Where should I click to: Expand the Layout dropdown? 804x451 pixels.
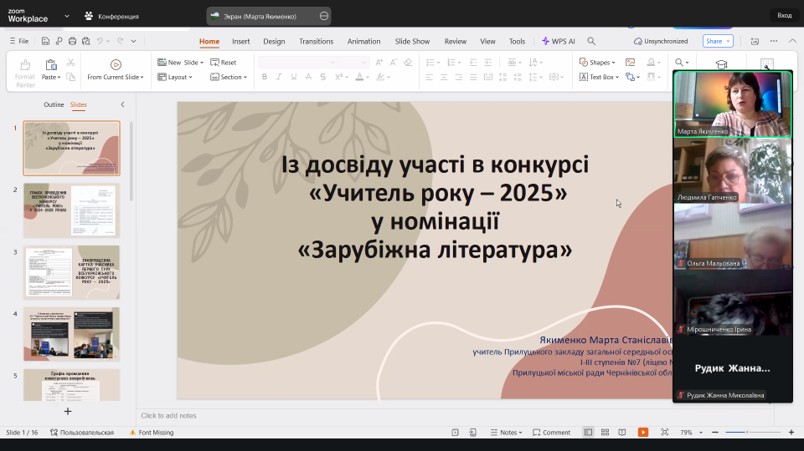[x=179, y=77]
